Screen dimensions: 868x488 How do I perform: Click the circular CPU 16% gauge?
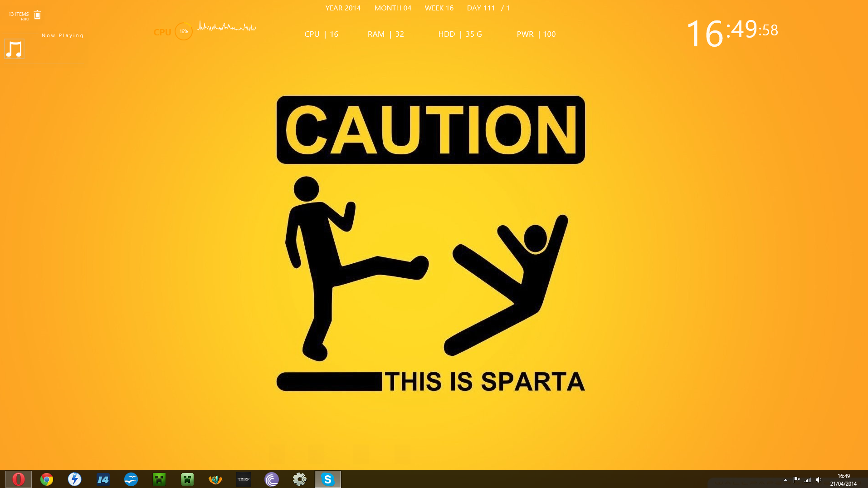point(184,31)
